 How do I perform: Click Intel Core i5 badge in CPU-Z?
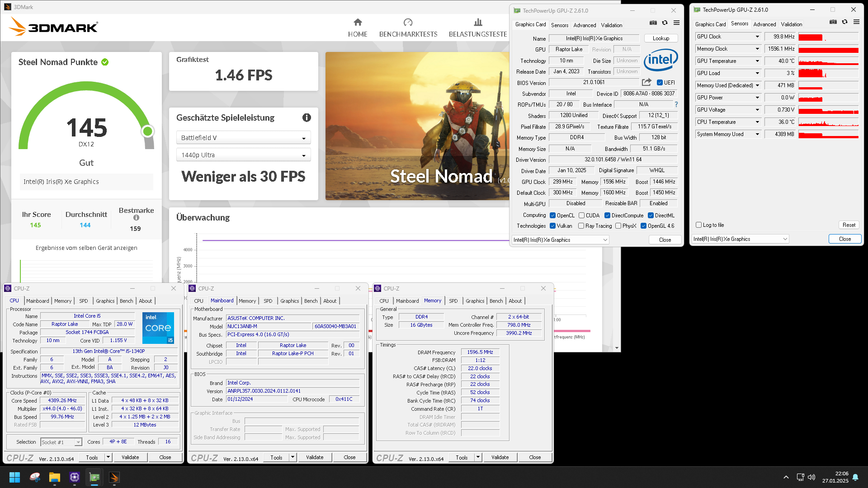point(158,328)
